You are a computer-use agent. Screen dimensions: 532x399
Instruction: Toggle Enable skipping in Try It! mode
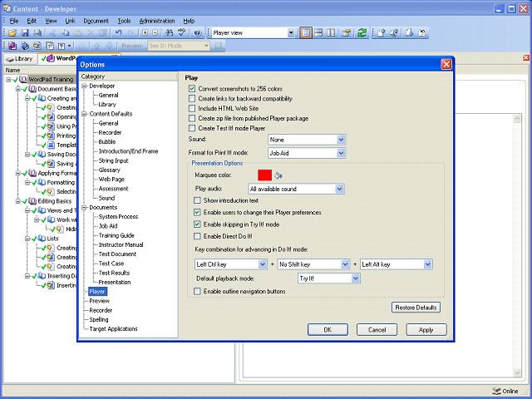197,224
